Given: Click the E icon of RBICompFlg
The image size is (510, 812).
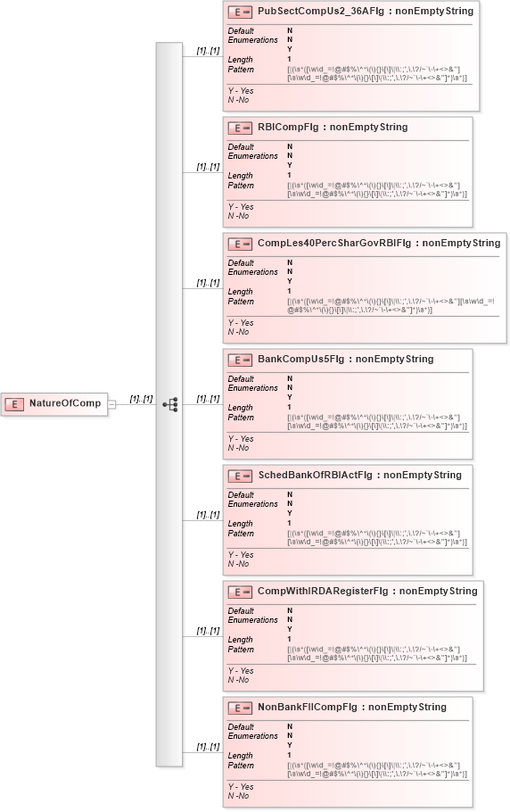Looking at the screenshot, I should (x=240, y=128).
